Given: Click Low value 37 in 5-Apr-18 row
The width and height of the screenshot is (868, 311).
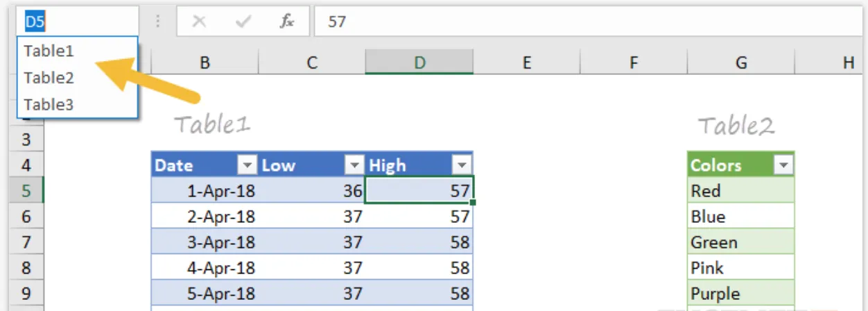Looking at the screenshot, I should tap(312, 294).
